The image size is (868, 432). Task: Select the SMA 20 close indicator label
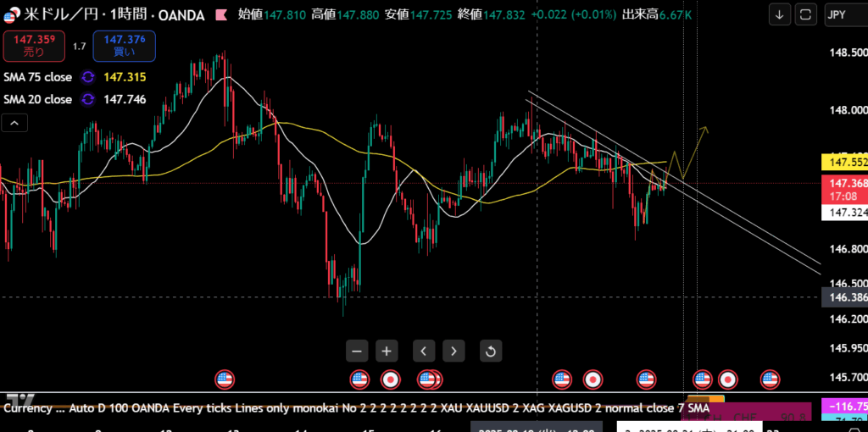[x=38, y=100]
